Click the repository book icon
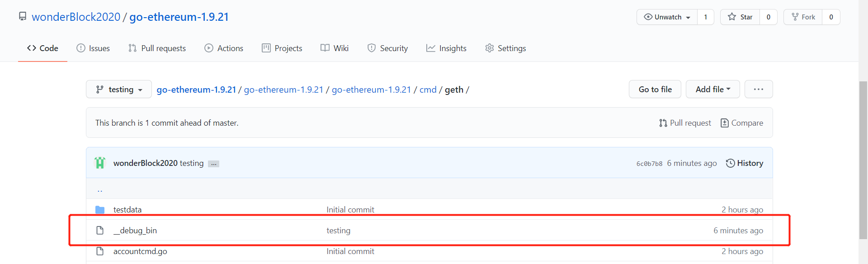868x264 pixels. (23, 17)
